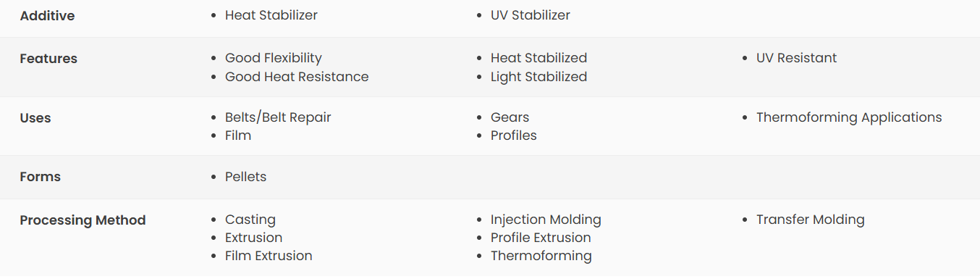Select the Heat Stabilized feature entry
980x279 pixels.
click(538, 58)
